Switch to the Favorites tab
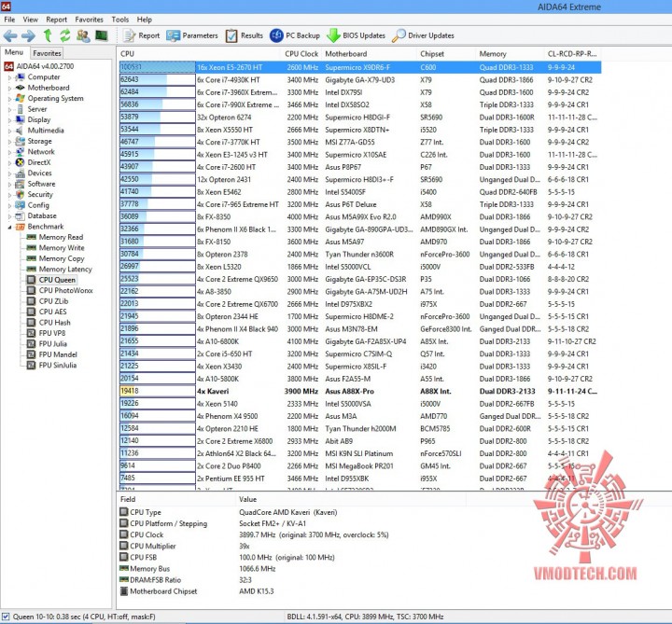 [48, 53]
